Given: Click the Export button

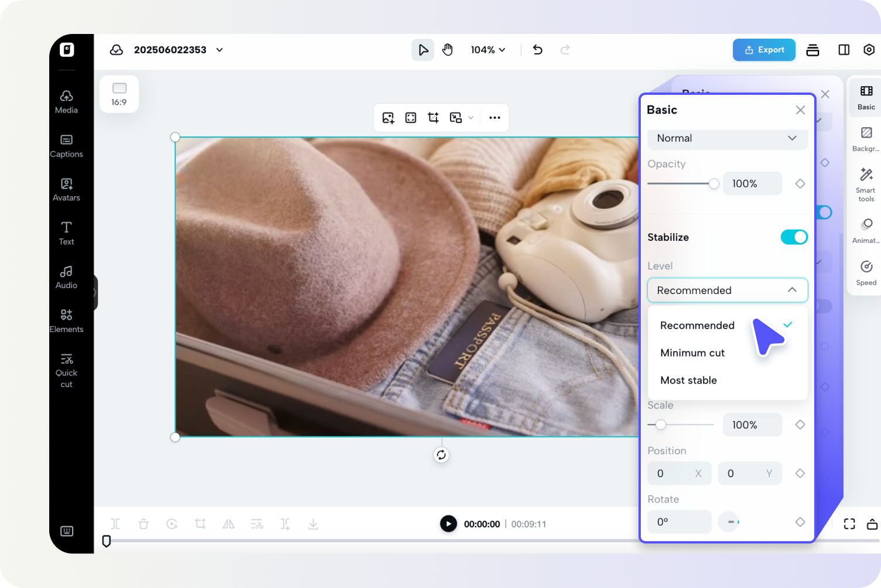Looking at the screenshot, I should click(764, 50).
